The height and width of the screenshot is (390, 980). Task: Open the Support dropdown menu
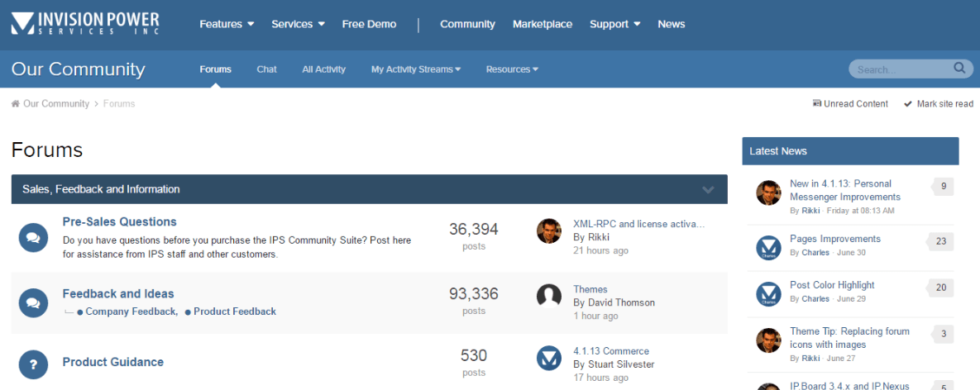[x=615, y=24]
